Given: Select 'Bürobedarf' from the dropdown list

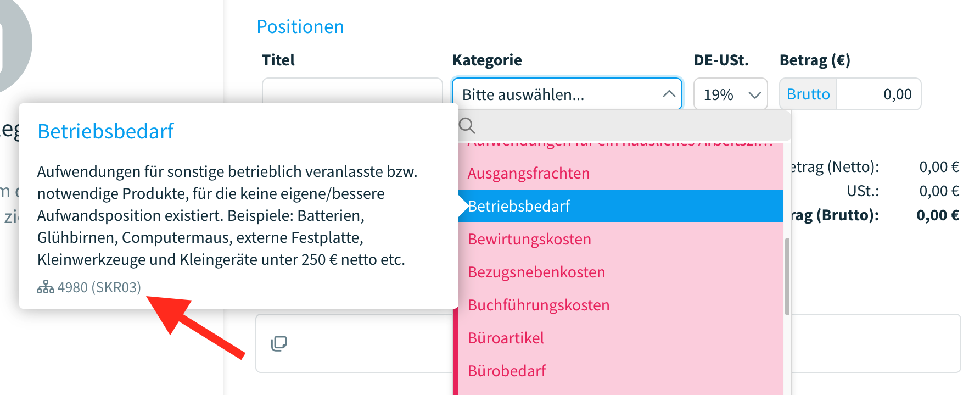Looking at the screenshot, I should (x=506, y=370).
